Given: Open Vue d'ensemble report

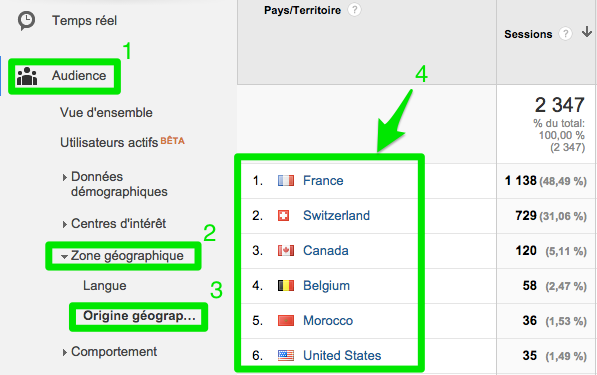Looking at the screenshot, I should click(x=106, y=113).
